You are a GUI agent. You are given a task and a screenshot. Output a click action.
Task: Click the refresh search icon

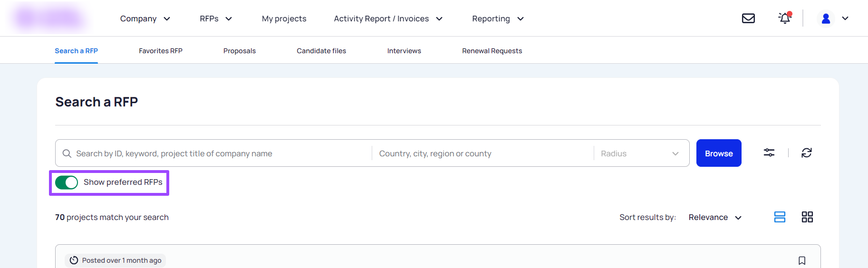point(807,153)
